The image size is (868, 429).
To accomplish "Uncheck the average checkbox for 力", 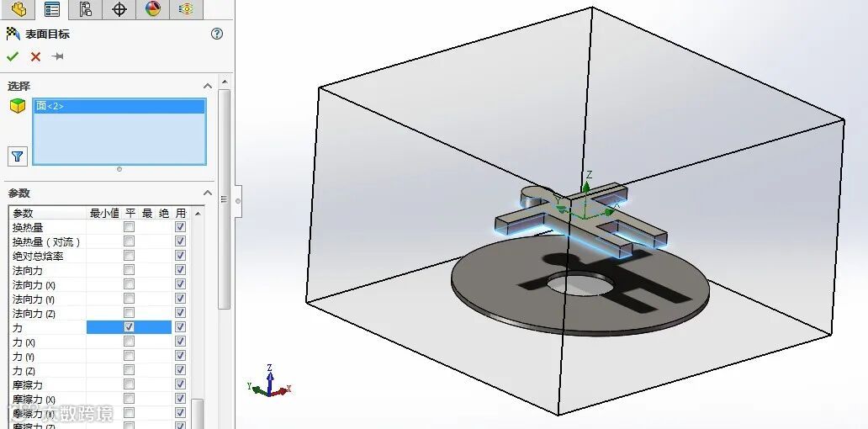I will [x=129, y=327].
